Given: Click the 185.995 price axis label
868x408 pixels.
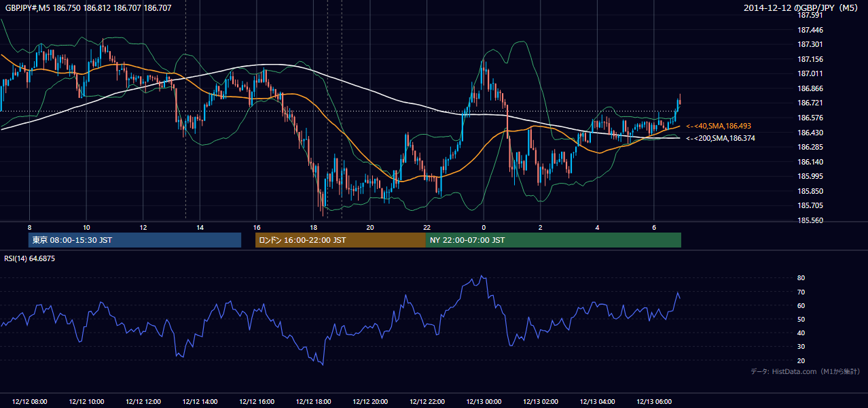Looking at the screenshot, I should tap(810, 176).
